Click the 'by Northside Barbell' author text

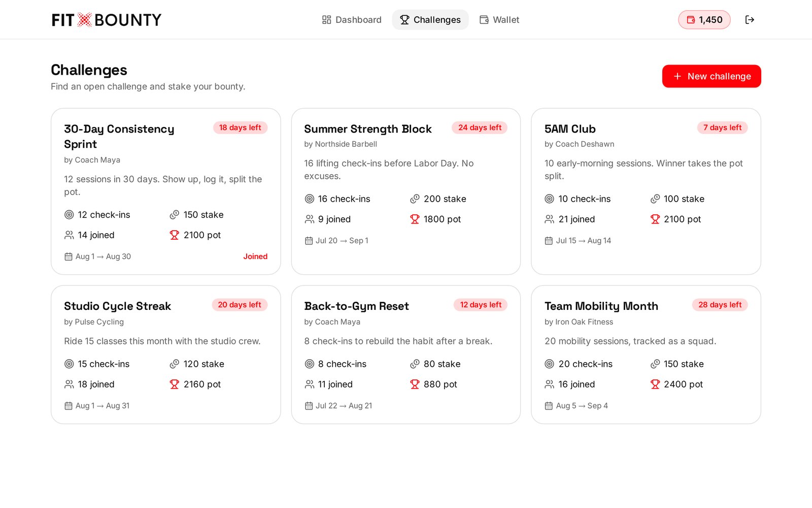point(341,144)
